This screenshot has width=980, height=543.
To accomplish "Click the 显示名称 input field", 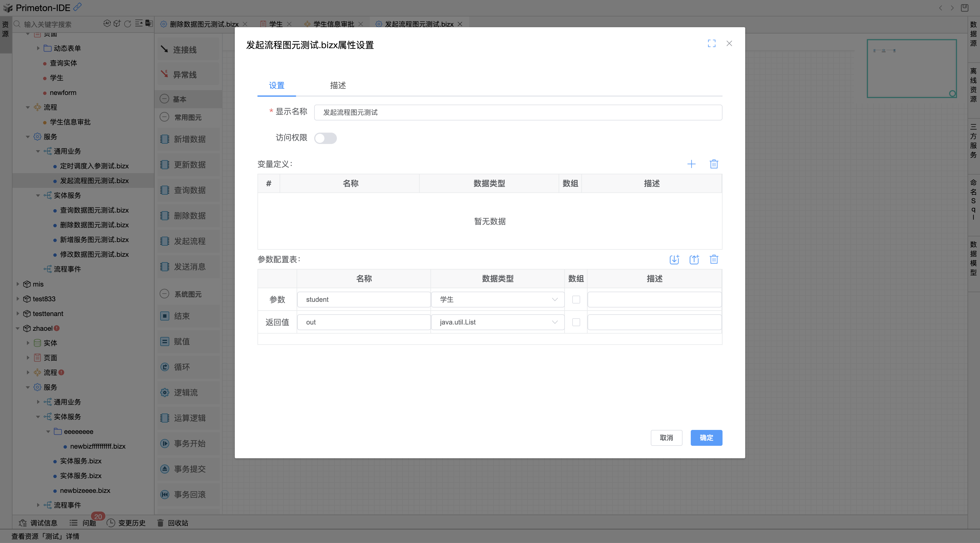I will (x=518, y=112).
